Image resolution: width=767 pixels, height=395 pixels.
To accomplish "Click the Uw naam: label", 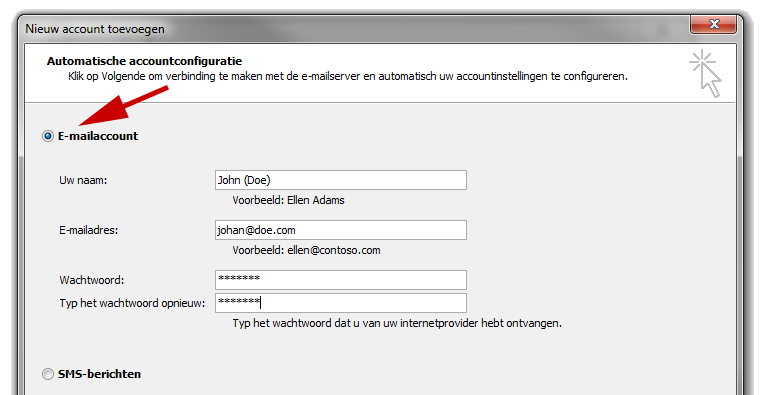I will tap(83, 180).
